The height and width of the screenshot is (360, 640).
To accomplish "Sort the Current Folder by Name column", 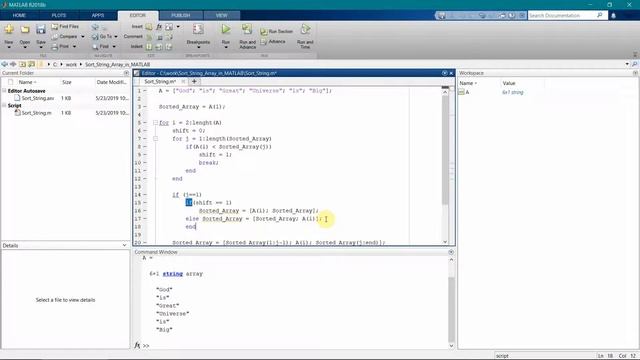I will click(28, 82).
